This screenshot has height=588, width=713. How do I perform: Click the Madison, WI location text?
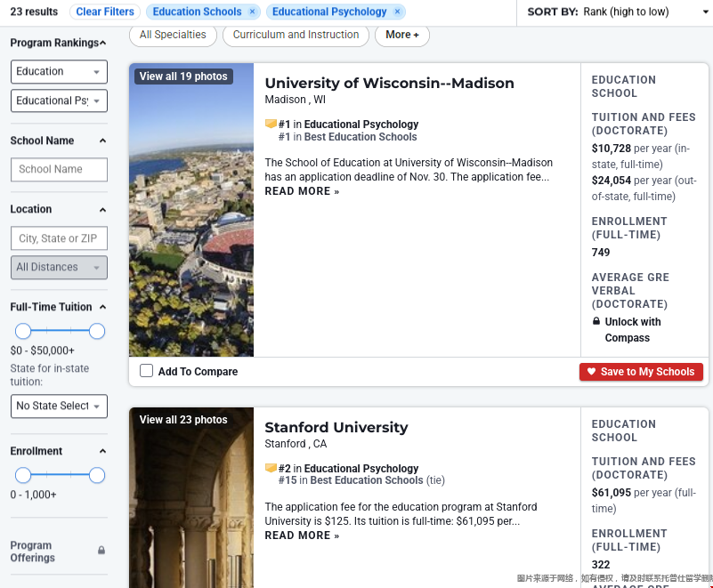(296, 100)
